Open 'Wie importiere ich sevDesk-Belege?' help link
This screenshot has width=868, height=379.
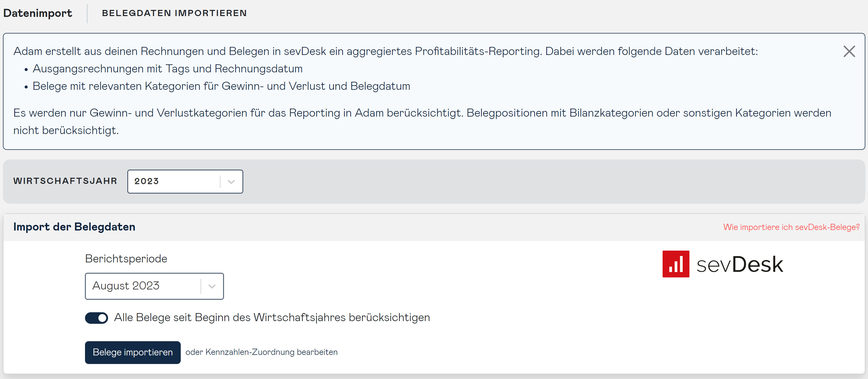(x=791, y=227)
